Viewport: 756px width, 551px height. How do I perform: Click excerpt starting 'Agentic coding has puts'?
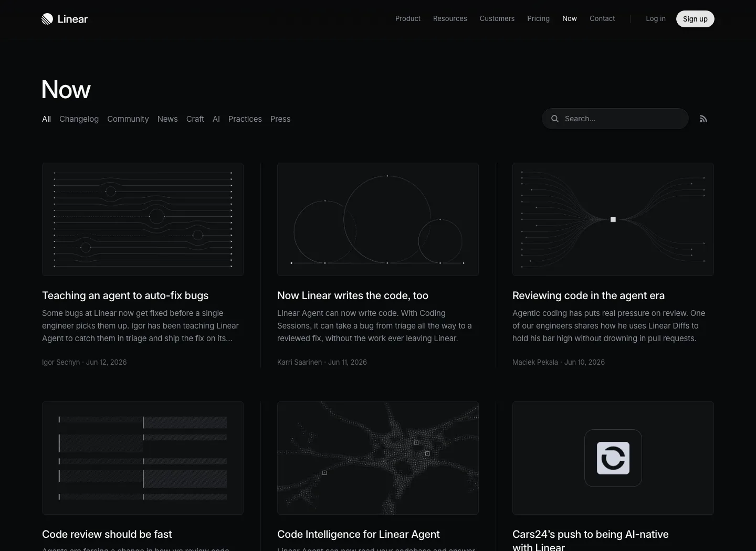pos(609,326)
